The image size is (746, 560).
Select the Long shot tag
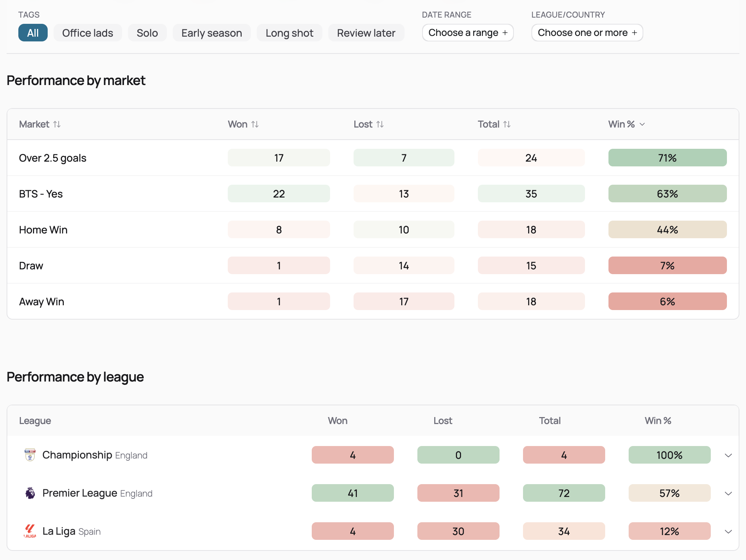click(289, 33)
